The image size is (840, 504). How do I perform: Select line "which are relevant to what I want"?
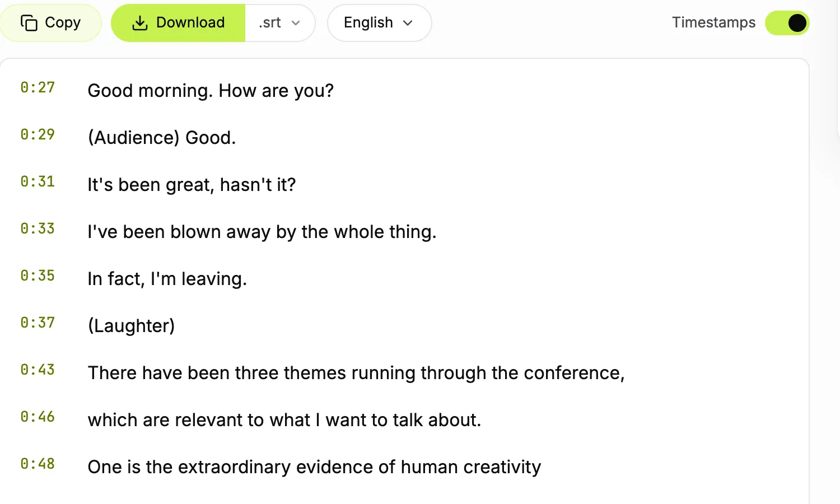click(284, 420)
